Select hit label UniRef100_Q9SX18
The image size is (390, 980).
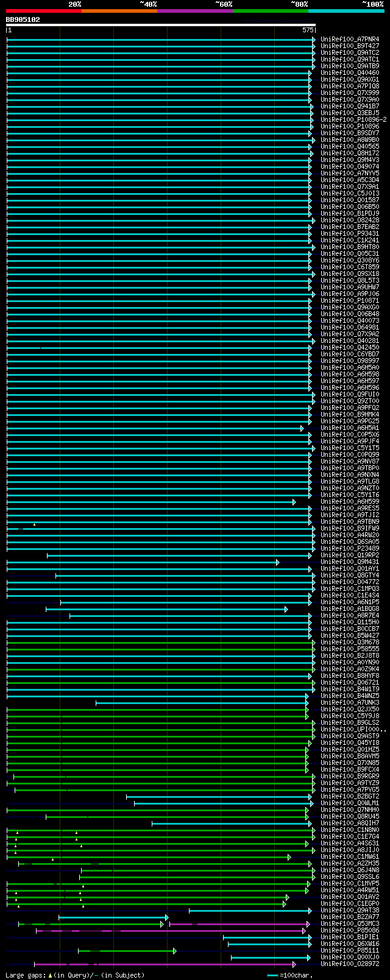coord(350,274)
